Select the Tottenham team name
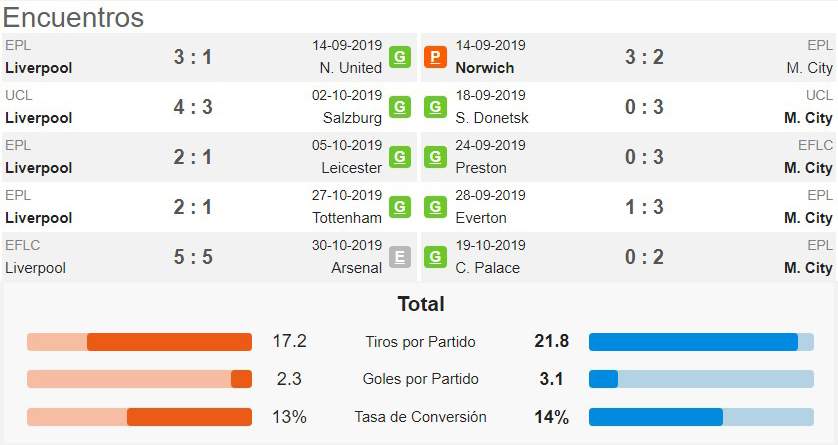This screenshot has height=445, width=838. [x=347, y=218]
